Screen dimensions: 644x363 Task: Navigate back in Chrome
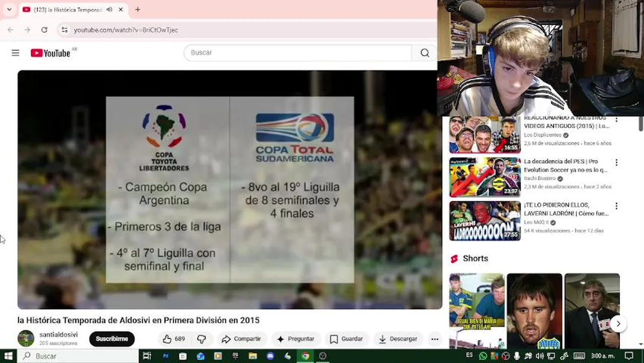(x=11, y=30)
